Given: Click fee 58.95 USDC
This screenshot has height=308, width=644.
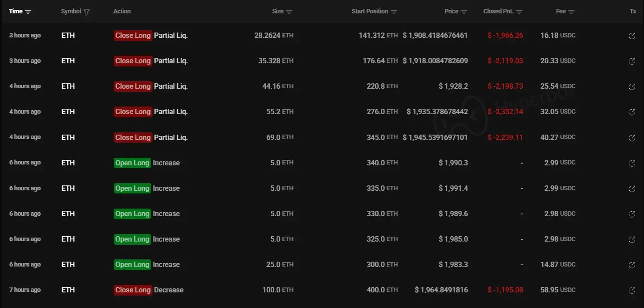Looking at the screenshot, I should [558, 290].
